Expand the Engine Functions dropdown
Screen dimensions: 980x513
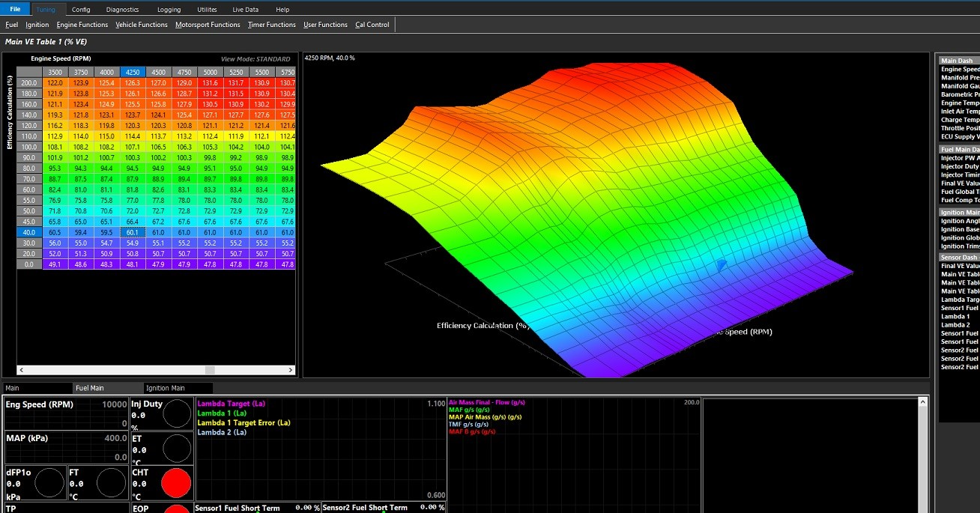pyautogui.click(x=82, y=25)
